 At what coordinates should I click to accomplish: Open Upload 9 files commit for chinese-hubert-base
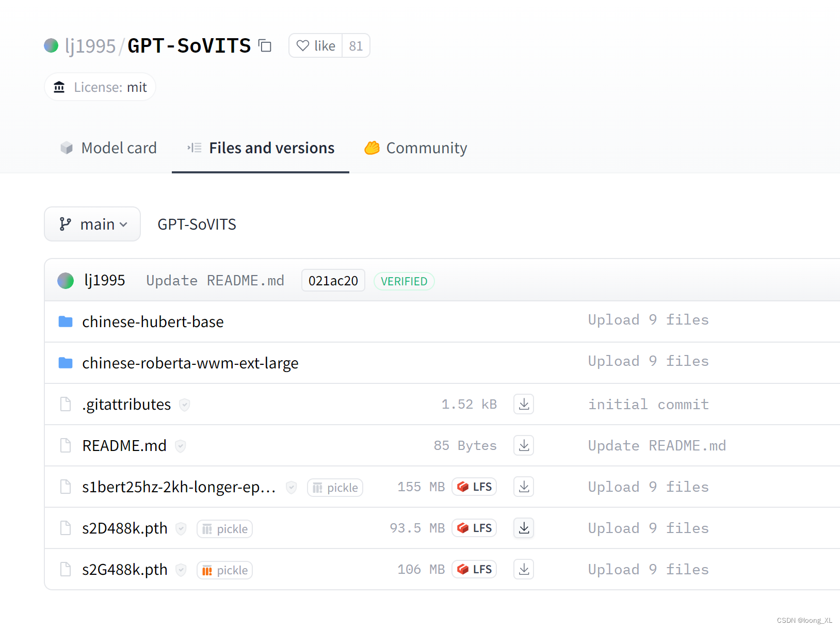click(x=649, y=320)
